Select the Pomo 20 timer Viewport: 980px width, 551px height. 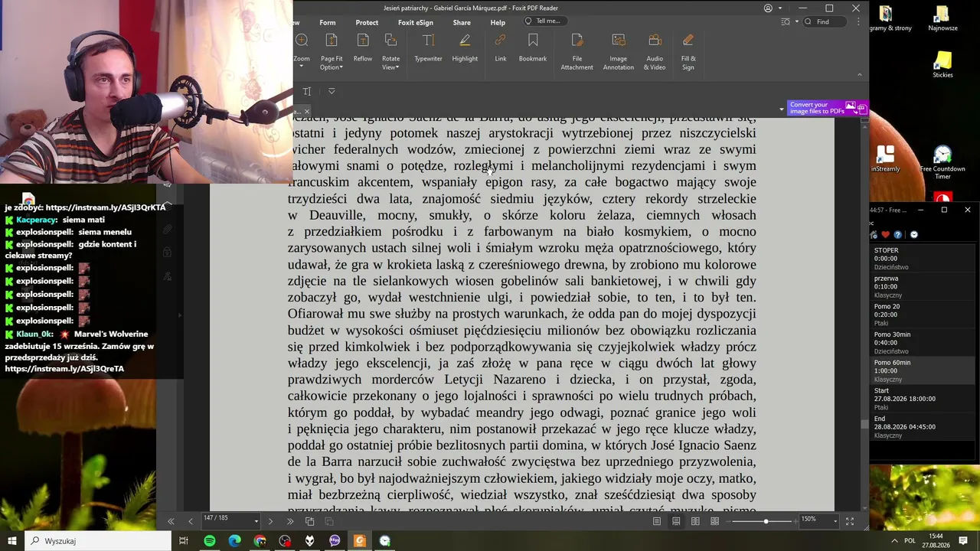point(921,315)
